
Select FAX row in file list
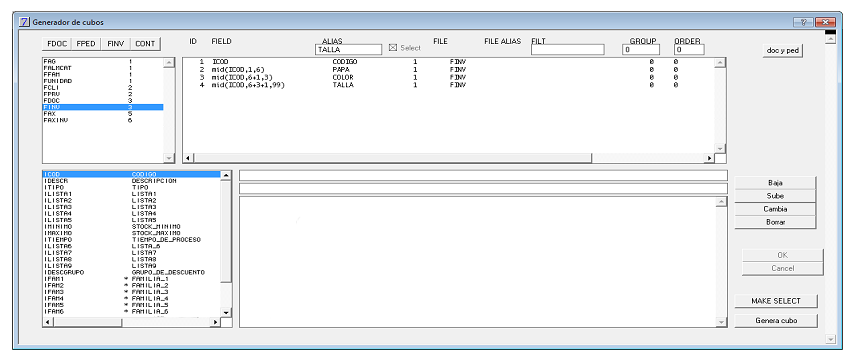click(x=103, y=114)
